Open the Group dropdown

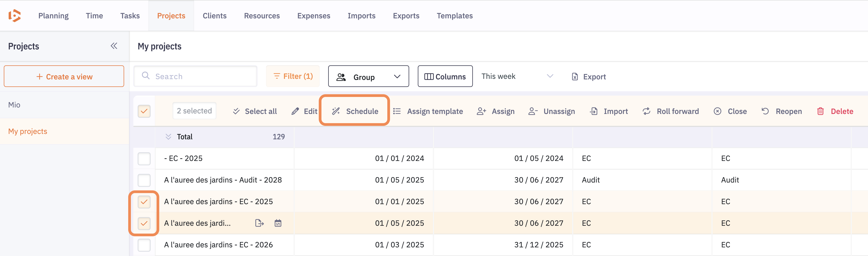point(368,77)
